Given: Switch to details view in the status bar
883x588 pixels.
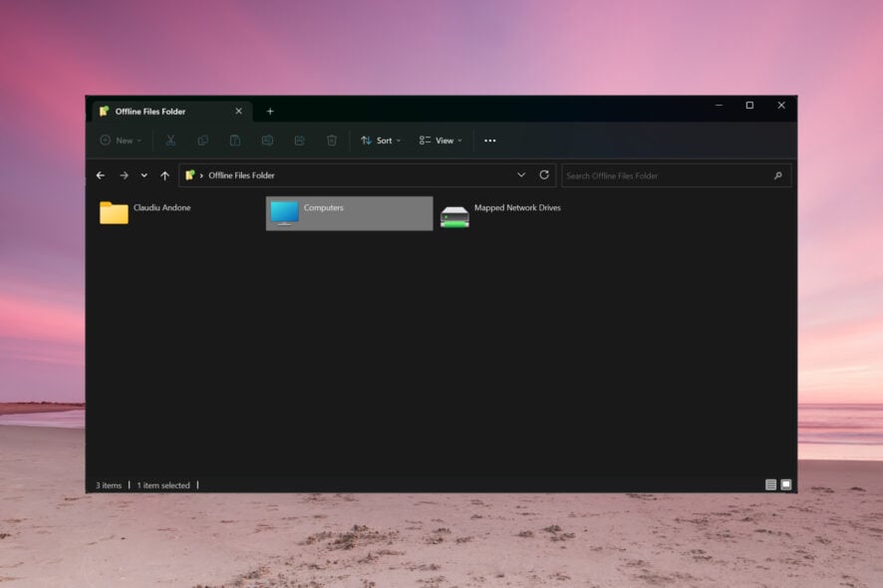Looking at the screenshot, I should [x=771, y=484].
